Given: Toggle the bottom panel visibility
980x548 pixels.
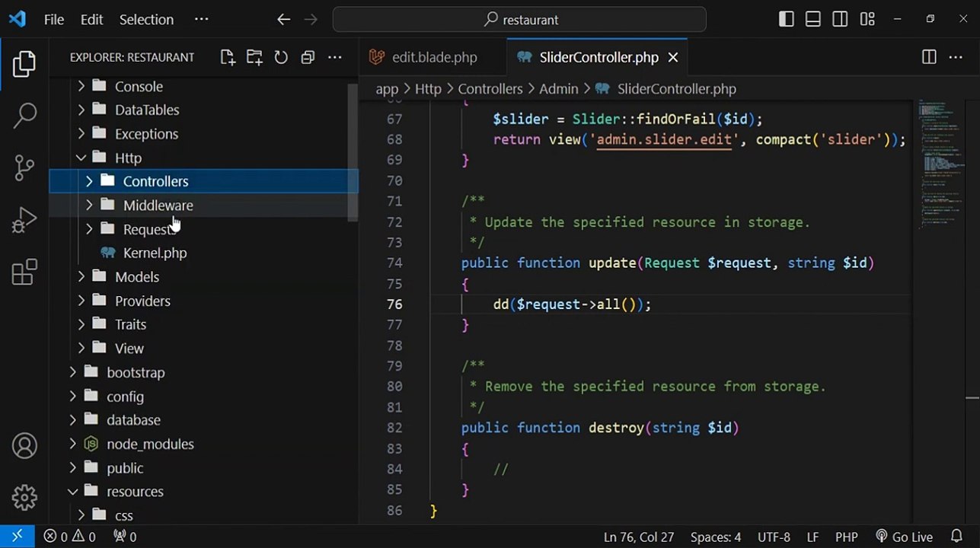Looking at the screenshot, I should (813, 20).
